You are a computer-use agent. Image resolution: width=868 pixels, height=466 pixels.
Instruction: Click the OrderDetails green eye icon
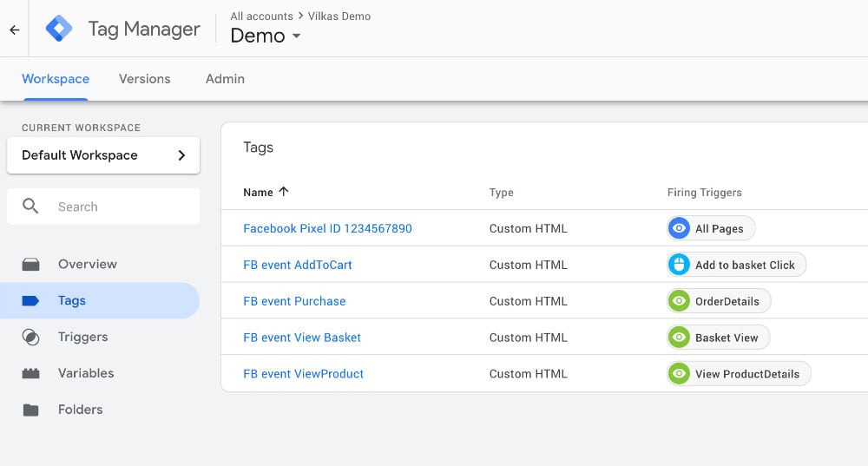click(x=679, y=301)
